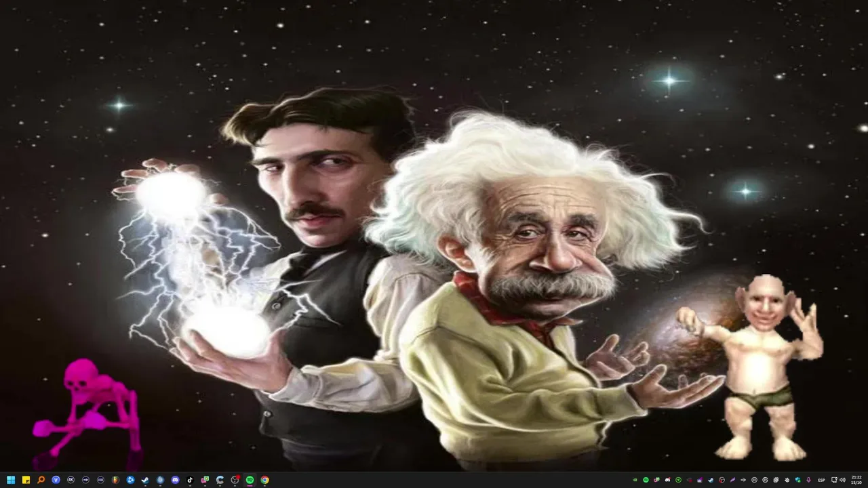Open the Steam icon in the system tray
Viewport: 868px width, 488px height.
coord(711,480)
